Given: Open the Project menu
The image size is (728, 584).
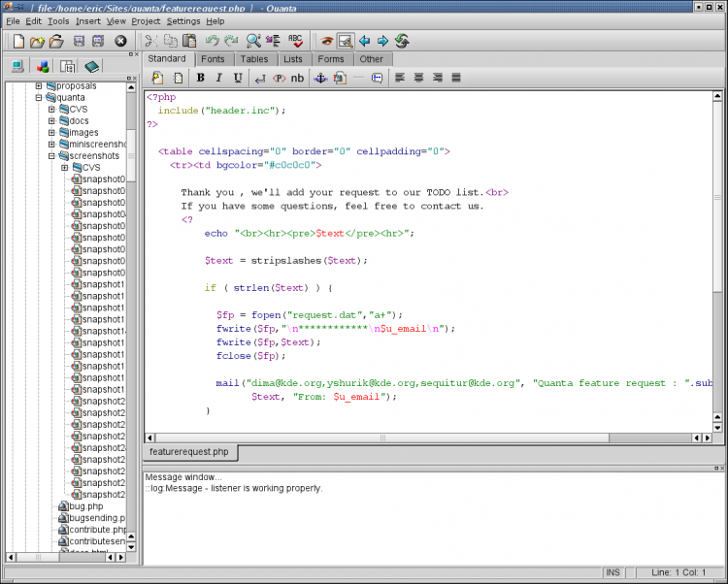Looking at the screenshot, I should pos(146,20).
